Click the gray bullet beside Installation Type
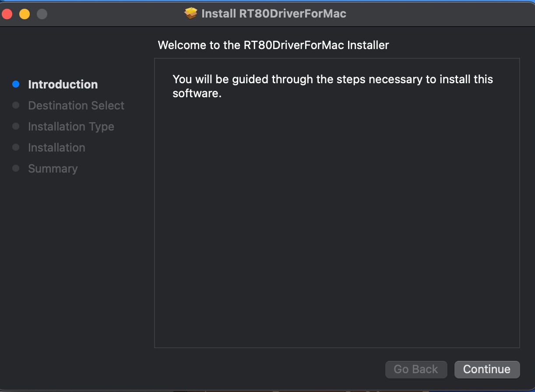The height and width of the screenshot is (392, 535). coord(16,126)
